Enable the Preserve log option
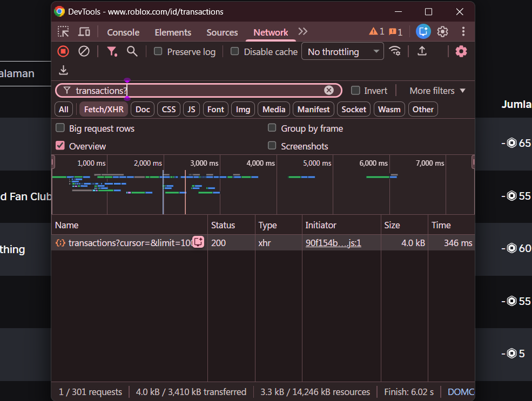Image resolution: width=532 pixels, height=401 pixels. [158, 51]
